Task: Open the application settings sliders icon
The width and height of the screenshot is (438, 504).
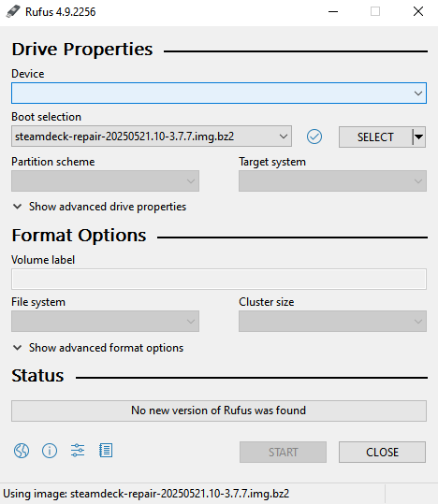Action: (78, 451)
